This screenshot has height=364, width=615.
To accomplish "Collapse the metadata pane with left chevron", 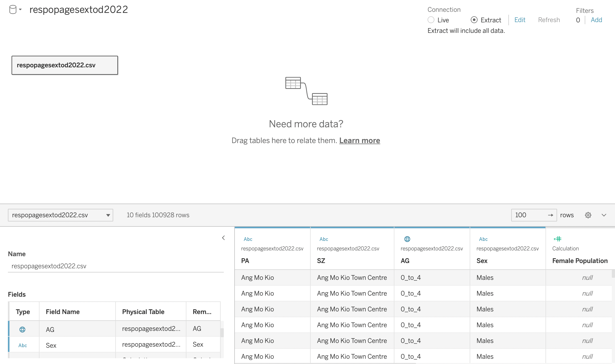I will tap(223, 238).
